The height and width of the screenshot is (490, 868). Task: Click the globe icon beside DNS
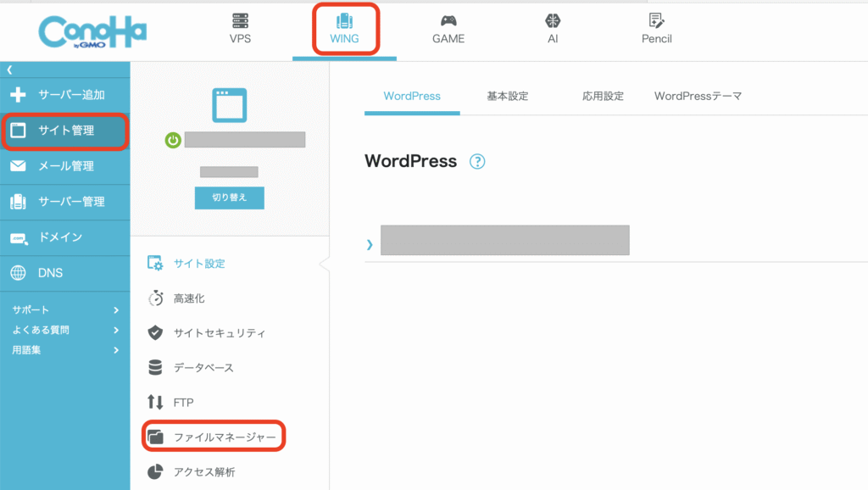pos(18,273)
